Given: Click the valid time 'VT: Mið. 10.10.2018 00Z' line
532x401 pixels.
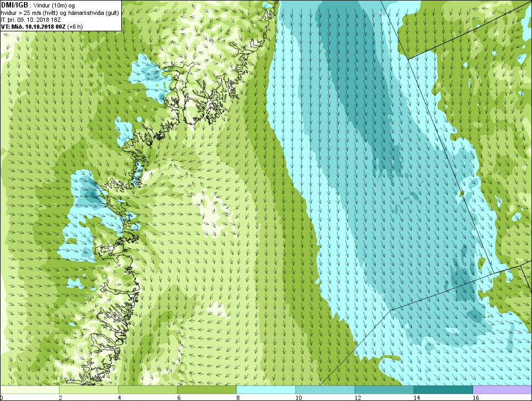Looking at the screenshot, I should click(x=41, y=26).
